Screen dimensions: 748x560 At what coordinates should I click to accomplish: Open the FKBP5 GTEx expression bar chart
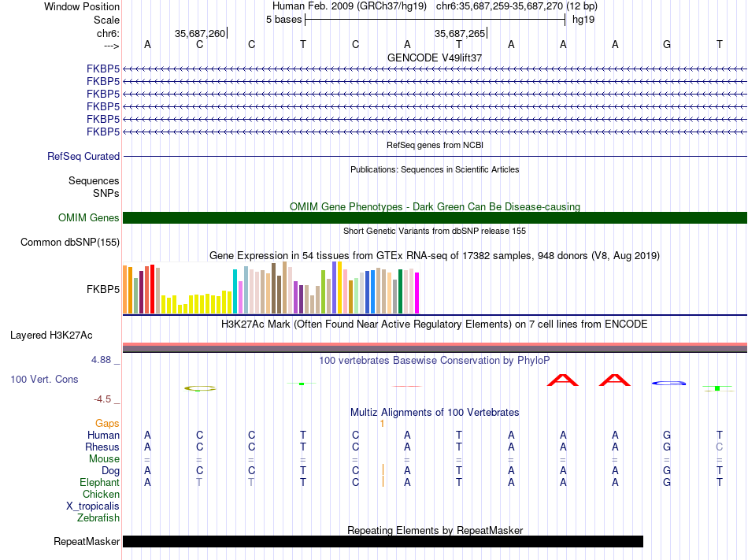pos(271,287)
